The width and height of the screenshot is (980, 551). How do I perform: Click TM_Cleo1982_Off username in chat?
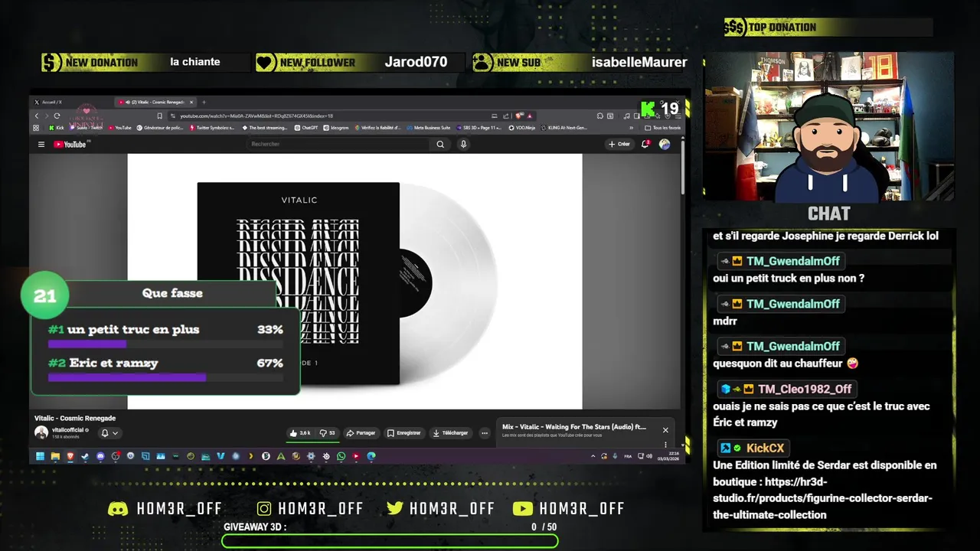(x=805, y=389)
